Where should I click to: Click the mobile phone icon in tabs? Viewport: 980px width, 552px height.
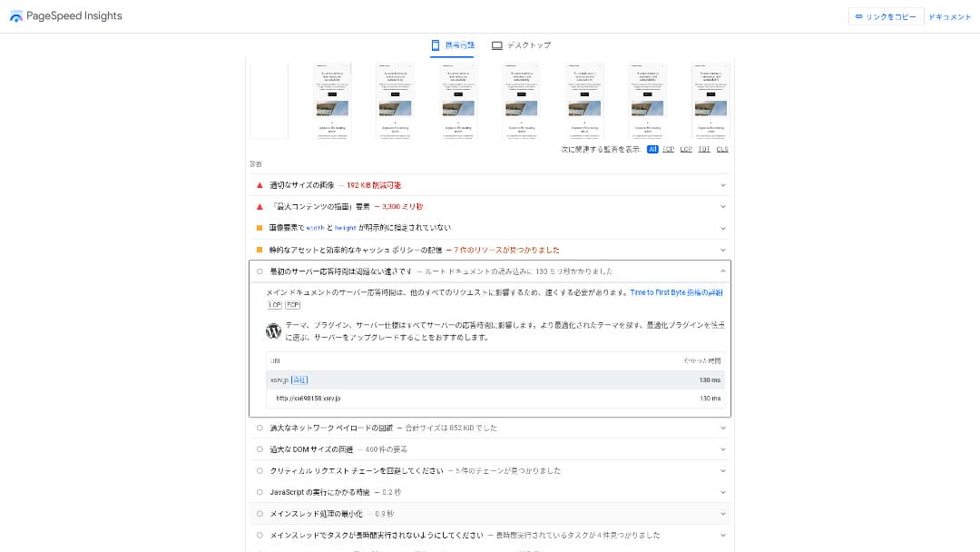pos(436,45)
